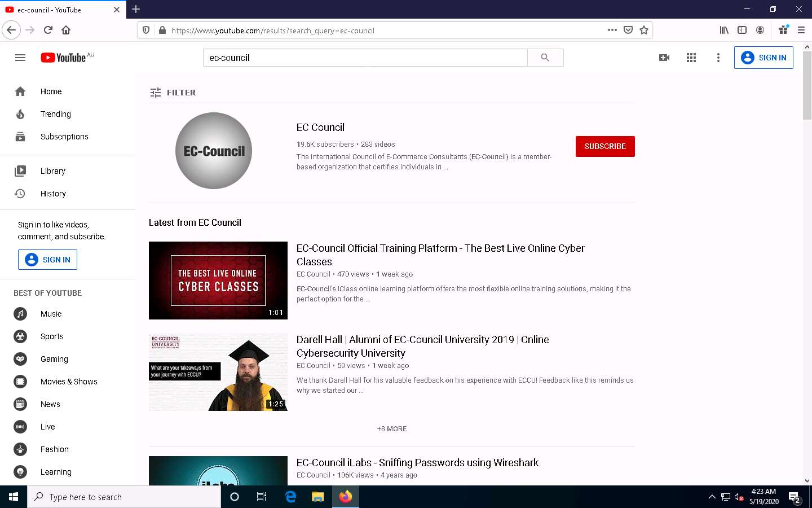Image resolution: width=812 pixels, height=508 pixels.
Task: Click the search magnifier button
Action: pyautogui.click(x=545, y=58)
